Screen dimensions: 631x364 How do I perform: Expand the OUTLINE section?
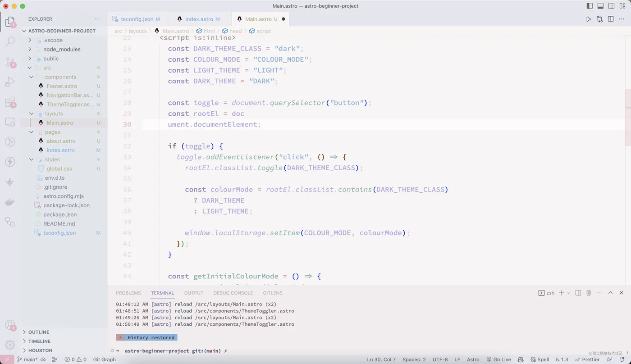[39, 332]
